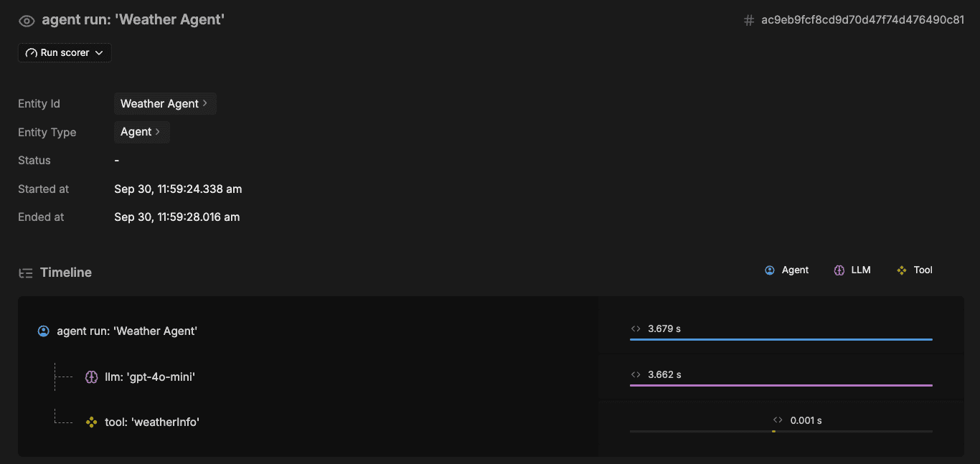Click the eye icon beside the run title
980x464 pixels.
[x=27, y=21]
